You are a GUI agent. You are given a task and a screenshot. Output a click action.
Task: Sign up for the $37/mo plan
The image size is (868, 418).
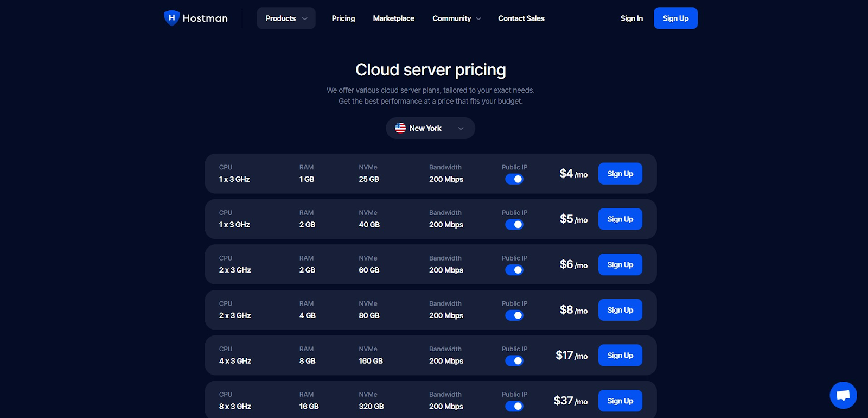coord(620,401)
